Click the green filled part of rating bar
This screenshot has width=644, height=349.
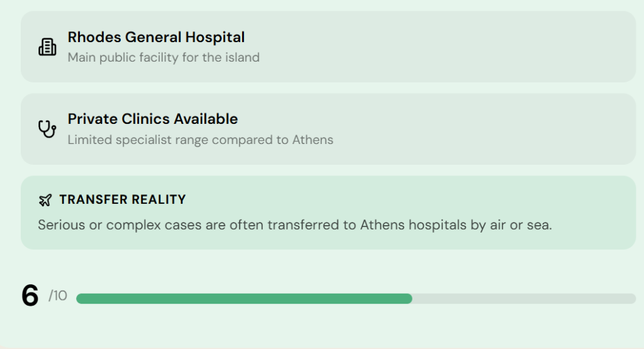click(x=244, y=299)
